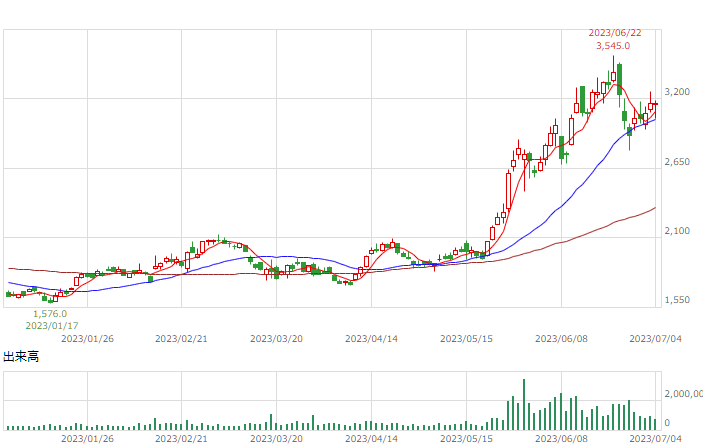Click the 3,545.0 high price label
Viewport: 703px width, 445px height.
613,46
